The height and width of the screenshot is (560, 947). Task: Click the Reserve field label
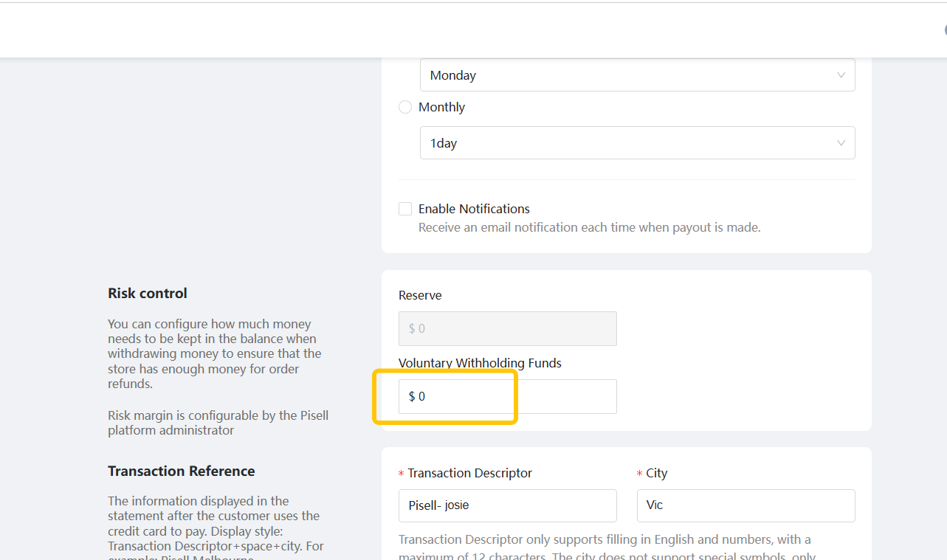click(x=420, y=295)
